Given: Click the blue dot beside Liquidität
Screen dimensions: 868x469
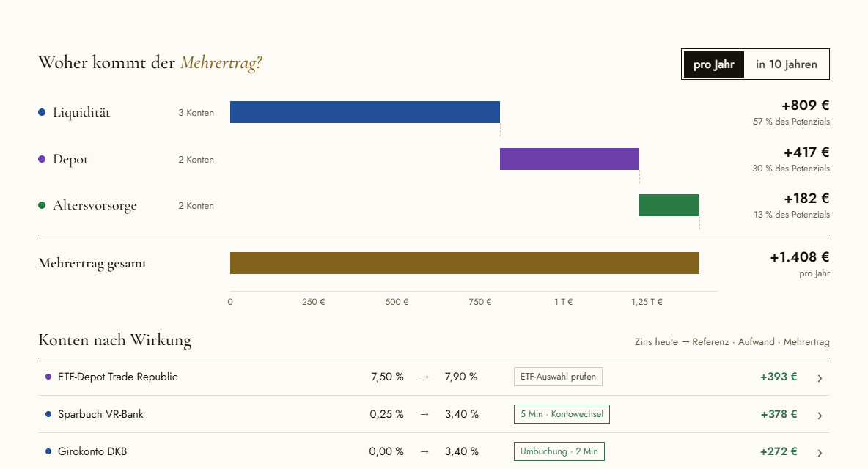Looking at the screenshot, I should point(42,112).
